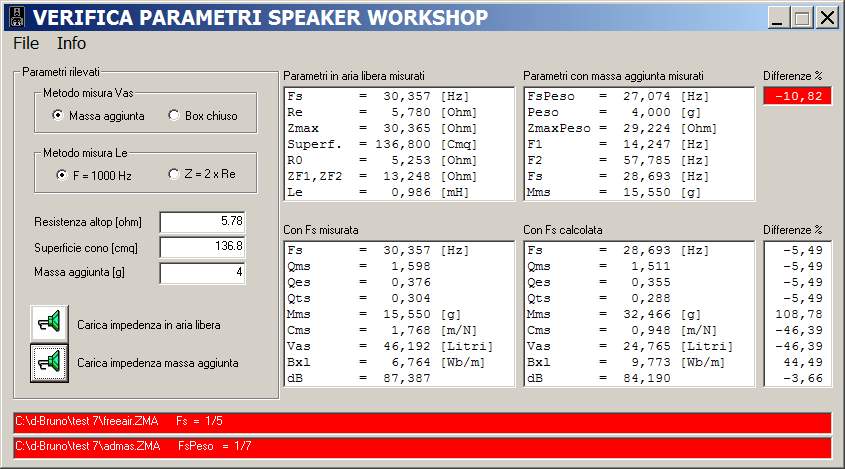Click Carica impedenza massa aggiunta label
Viewport: 845px width, 469px height.
click(158, 363)
